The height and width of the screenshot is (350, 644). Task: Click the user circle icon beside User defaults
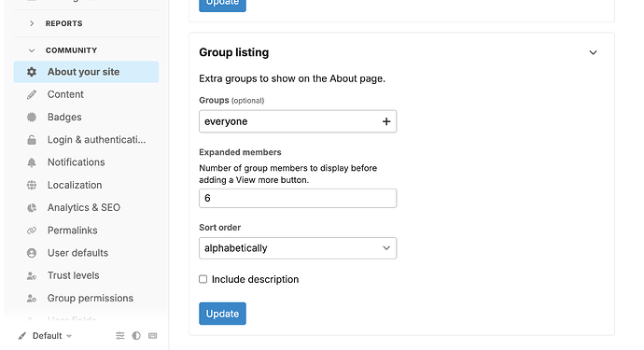32,253
